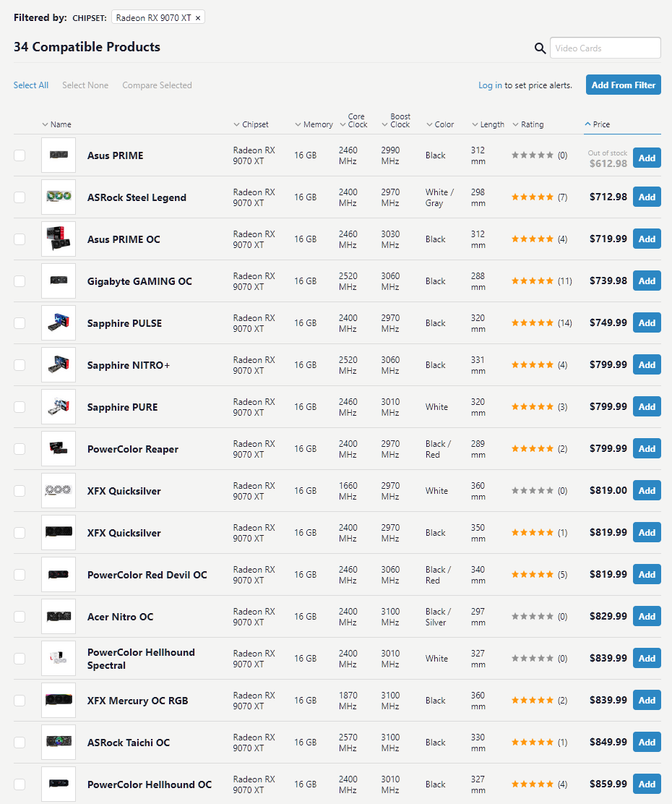Sort by Memory column header
The width and height of the screenshot is (672, 804).
click(314, 124)
